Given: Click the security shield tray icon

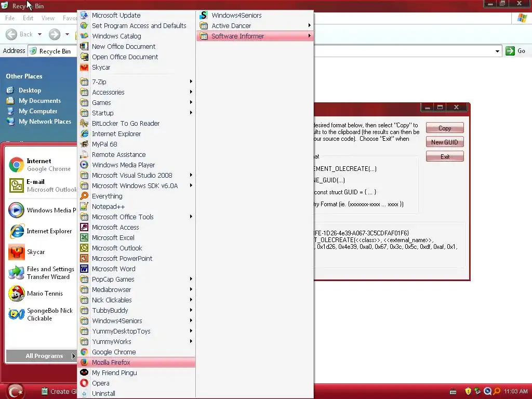Looking at the screenshot, I should tap(468, 391).
